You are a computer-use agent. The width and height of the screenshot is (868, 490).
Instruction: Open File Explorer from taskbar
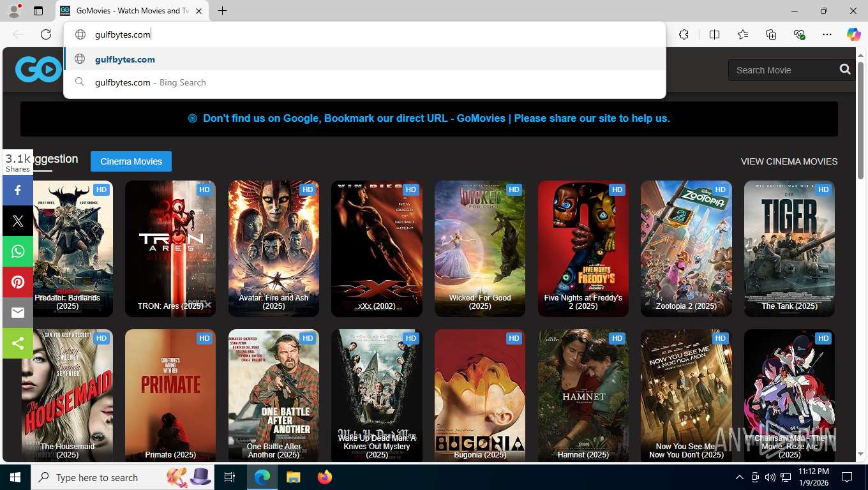[293, 477]
